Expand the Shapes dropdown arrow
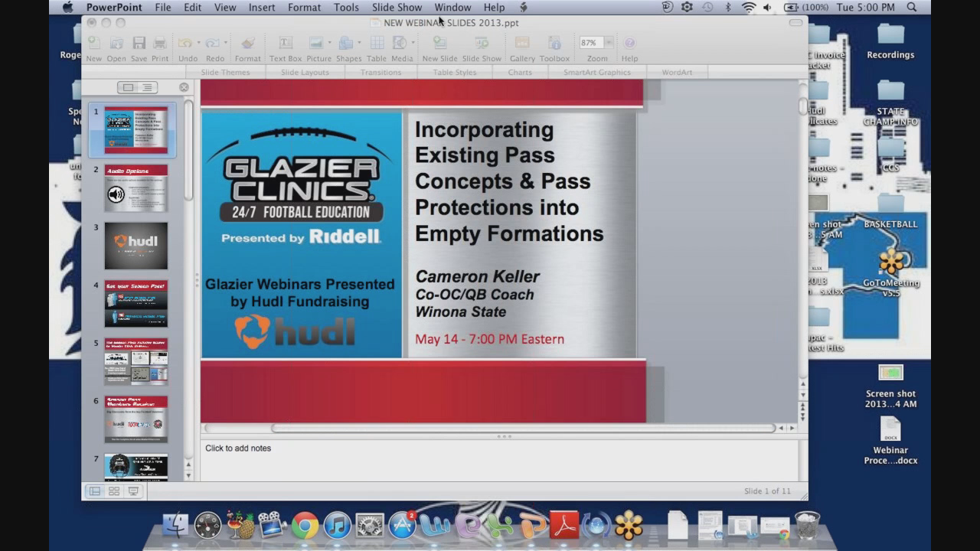 (x=359, y=43)
